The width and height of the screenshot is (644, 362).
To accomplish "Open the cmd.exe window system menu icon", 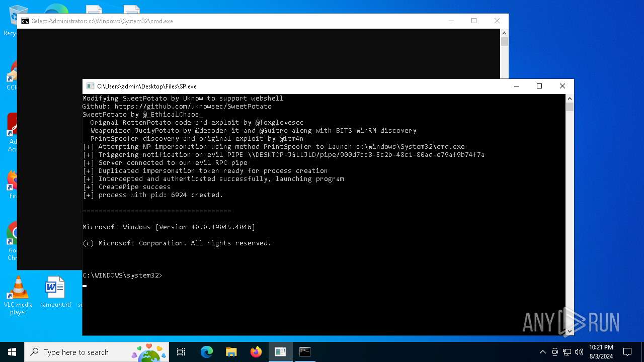I will (x=25, y=21).
